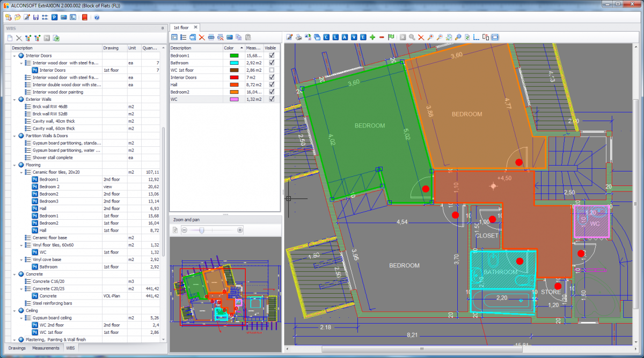Toggle visibility checkbox for Bedroom1

pos(272,55)
